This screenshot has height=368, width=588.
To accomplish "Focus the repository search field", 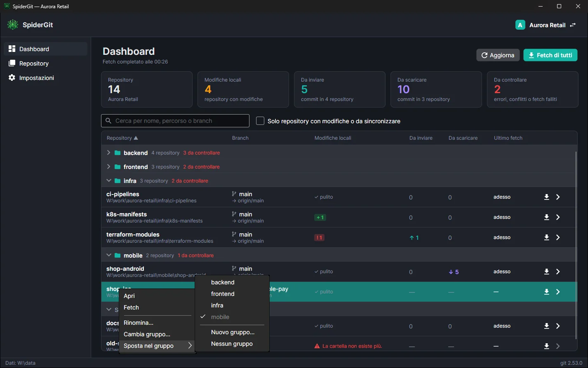I will tap(175, 121).
